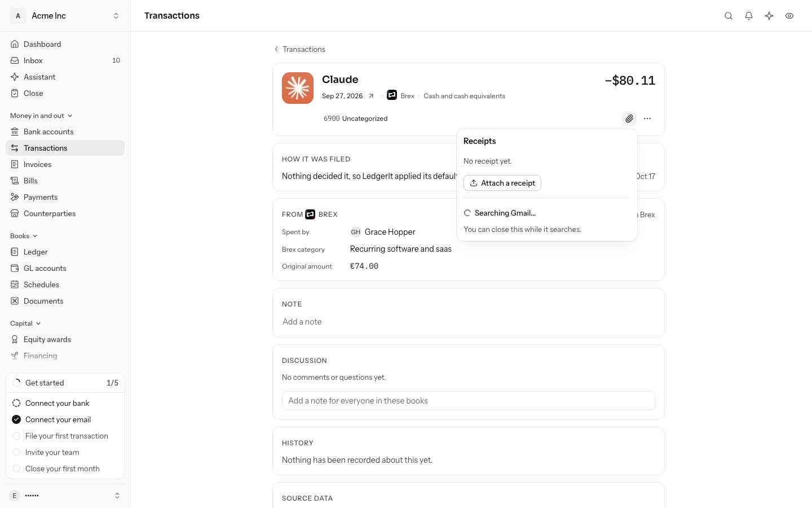The width and height of the screenshot is (812, 508).
Task: Open Invoices
Action: (65, 164)
